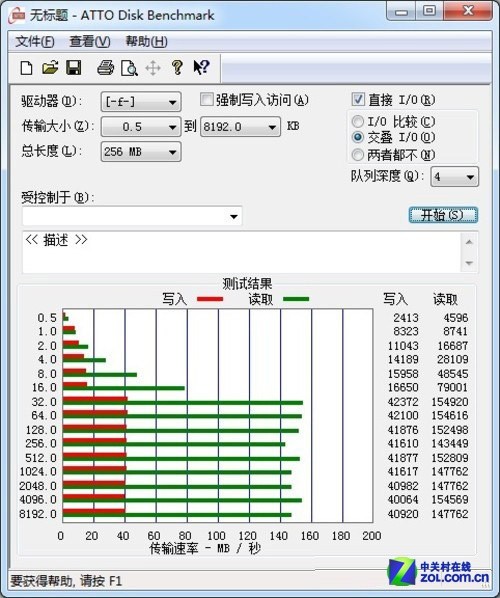
Task: Click the four-arrow move toolbar icon
Action: (x=153, y=68)
